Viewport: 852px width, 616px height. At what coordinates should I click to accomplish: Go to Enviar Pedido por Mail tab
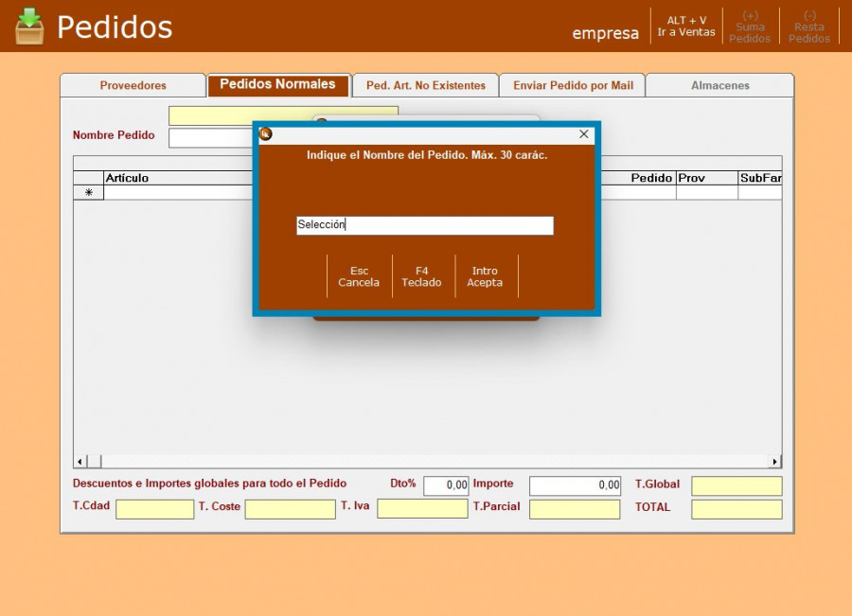[x=573, y=85]
